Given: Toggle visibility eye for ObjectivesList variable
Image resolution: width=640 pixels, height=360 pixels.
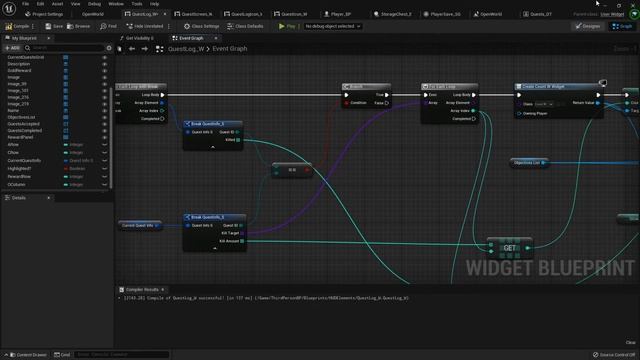Looking at the screenshot, I should (x=104, y=117).
